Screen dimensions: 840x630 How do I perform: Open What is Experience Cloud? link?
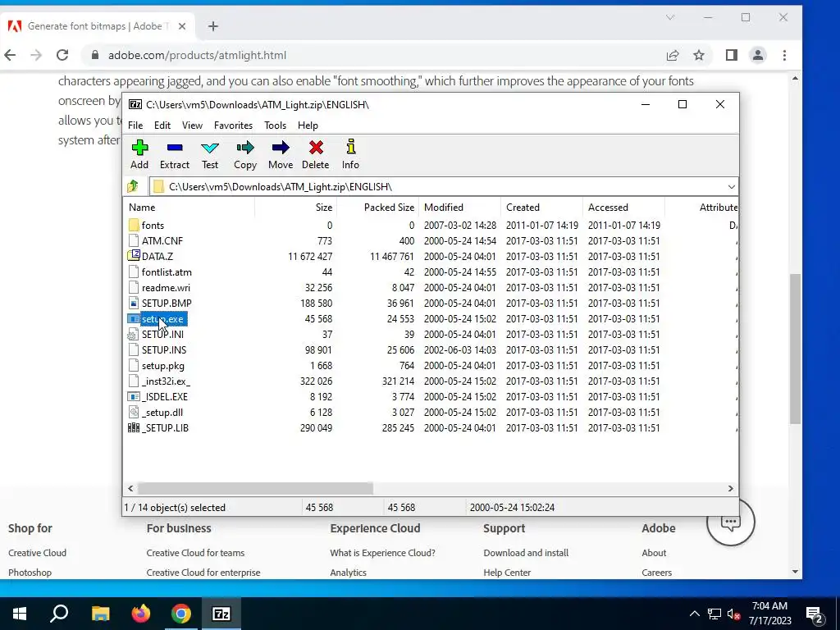(382, 553)
